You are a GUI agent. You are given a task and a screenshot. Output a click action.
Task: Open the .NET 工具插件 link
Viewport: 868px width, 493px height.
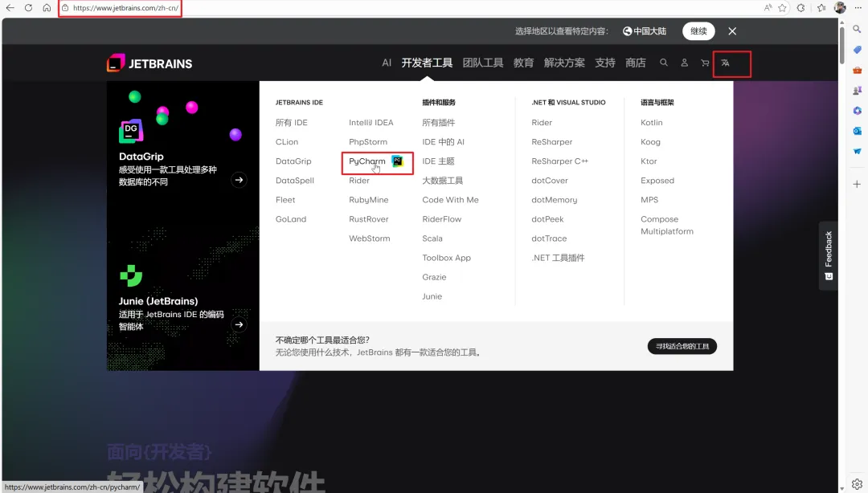click(558, 258)
